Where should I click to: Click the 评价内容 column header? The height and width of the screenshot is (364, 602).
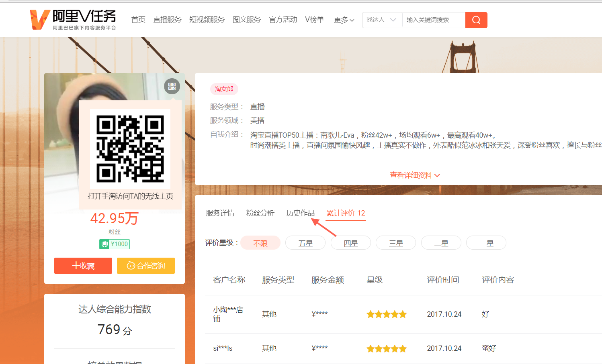coord(498,280)
